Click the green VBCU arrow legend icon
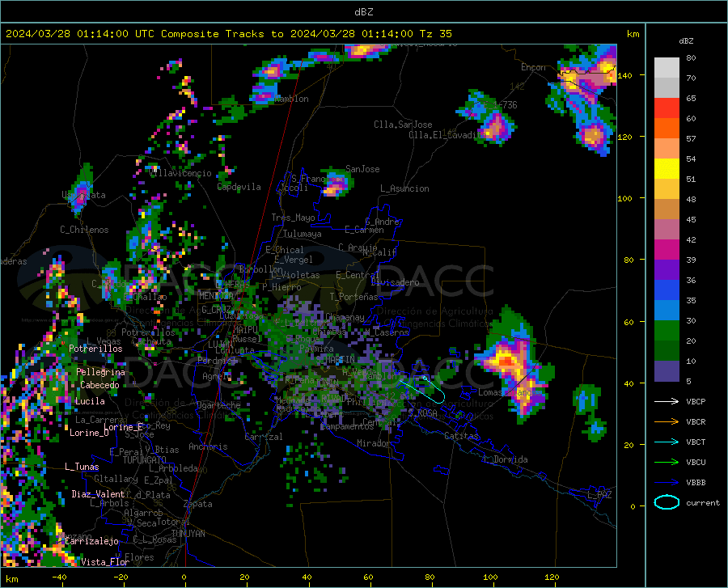728x588 pixels. [x=667, y=463]
